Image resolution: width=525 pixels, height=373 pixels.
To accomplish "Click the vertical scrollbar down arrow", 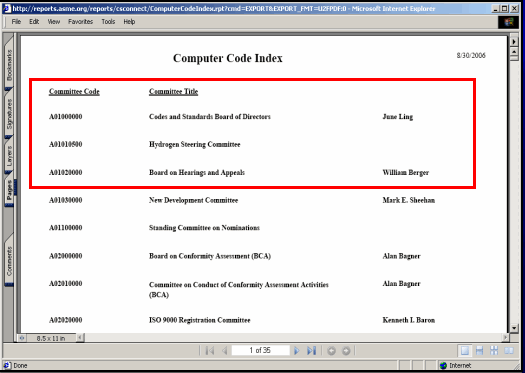I will coord(514,328).
